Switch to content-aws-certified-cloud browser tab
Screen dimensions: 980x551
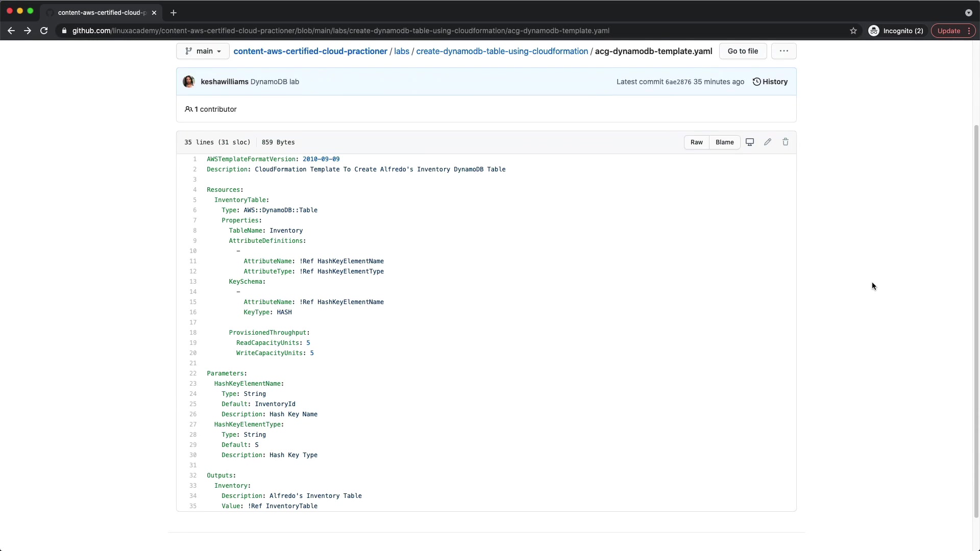(x=101, y=13)
